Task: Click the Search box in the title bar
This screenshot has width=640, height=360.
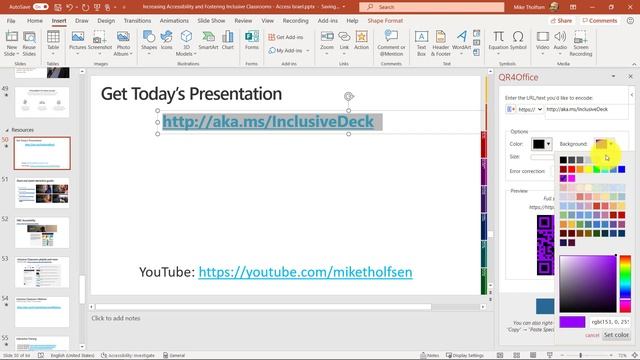Action: tap(431, 7)
